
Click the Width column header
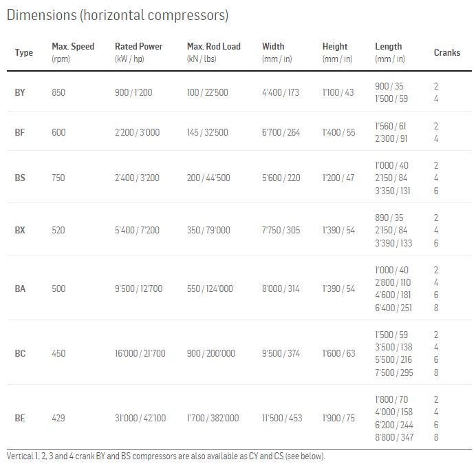[x=273, y=47]
